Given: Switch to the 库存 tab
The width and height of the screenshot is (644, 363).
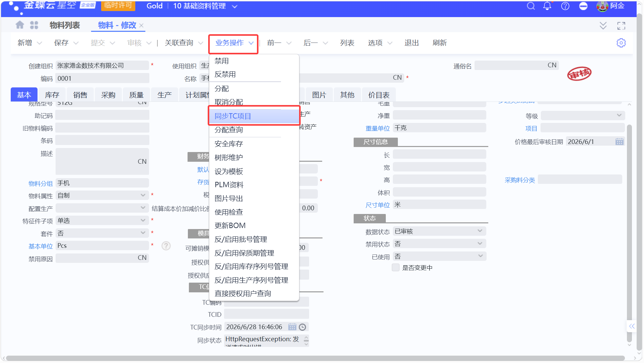Looking at the screenshot, I should [52, 95].
